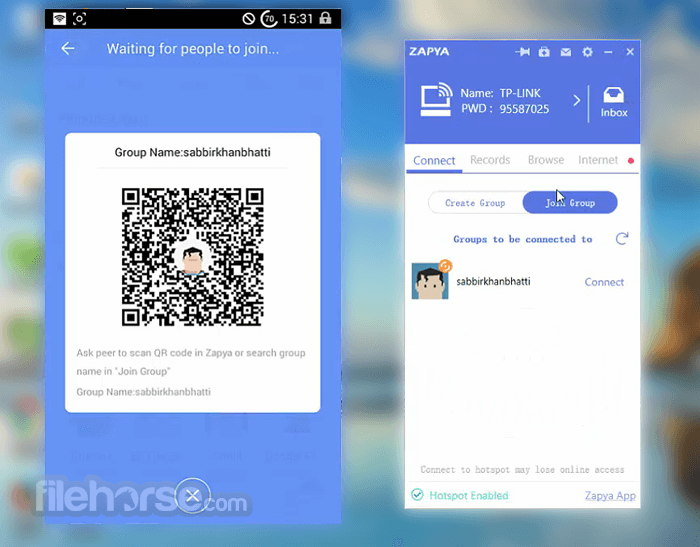The image size is (700, 547).
Task: Select the Create Group toggle option
Action: point(475,203)
